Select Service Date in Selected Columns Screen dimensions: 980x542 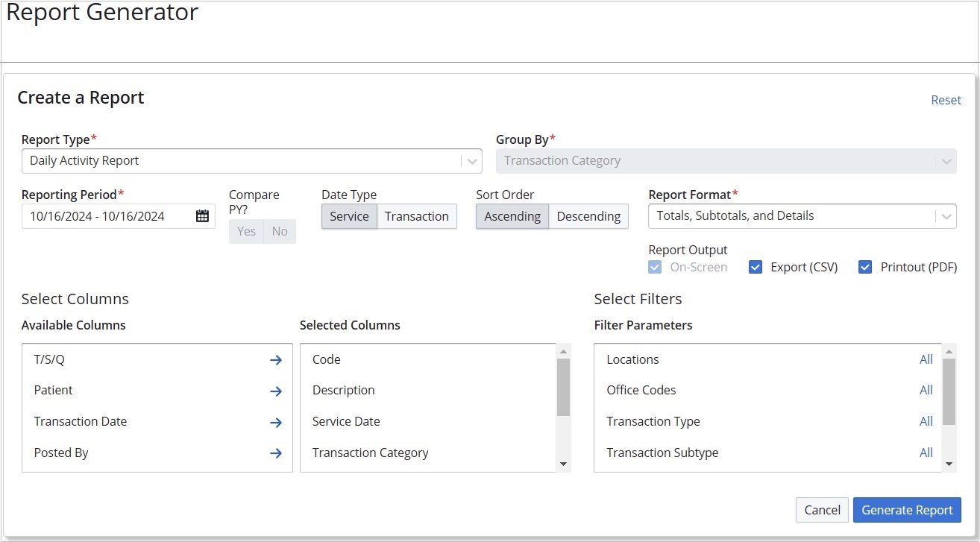[346, 421]
